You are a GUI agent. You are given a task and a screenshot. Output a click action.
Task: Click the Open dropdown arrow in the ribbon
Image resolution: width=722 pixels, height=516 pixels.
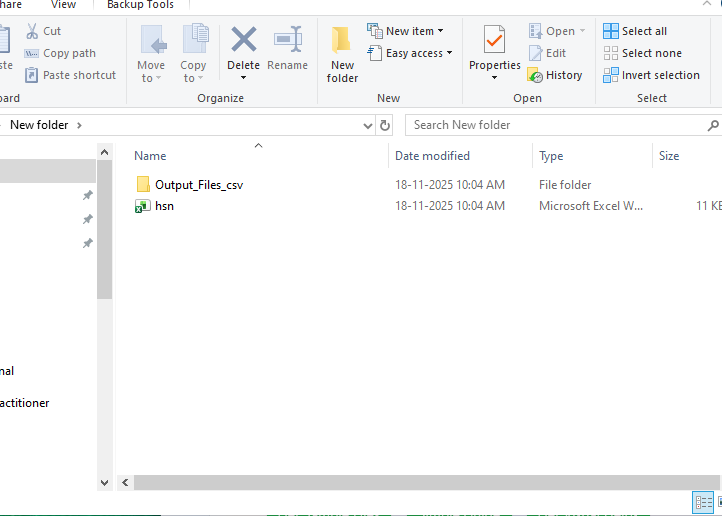582,31
